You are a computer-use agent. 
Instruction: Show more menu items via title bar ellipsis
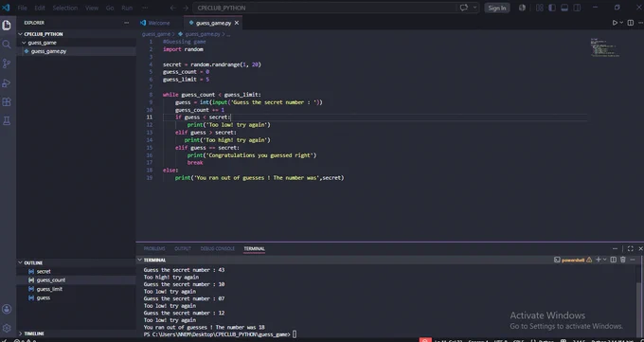[x=145, y=8]
